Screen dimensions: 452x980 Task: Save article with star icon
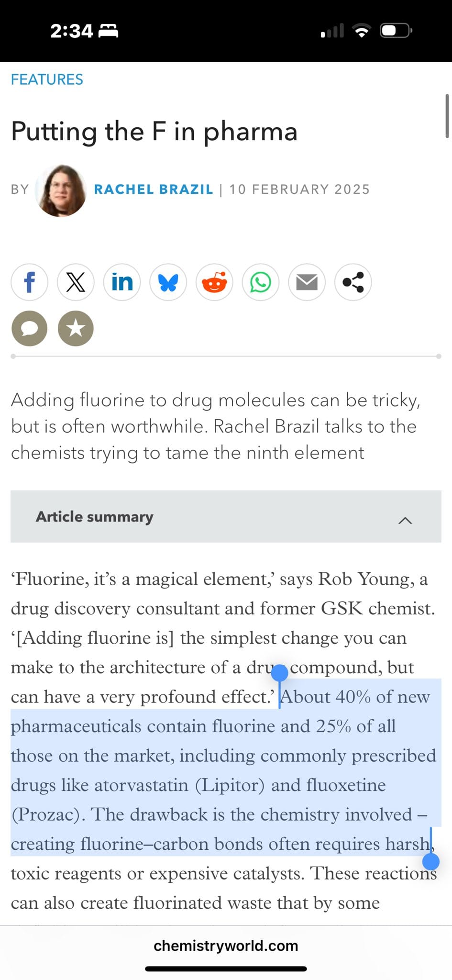point(76,328)
